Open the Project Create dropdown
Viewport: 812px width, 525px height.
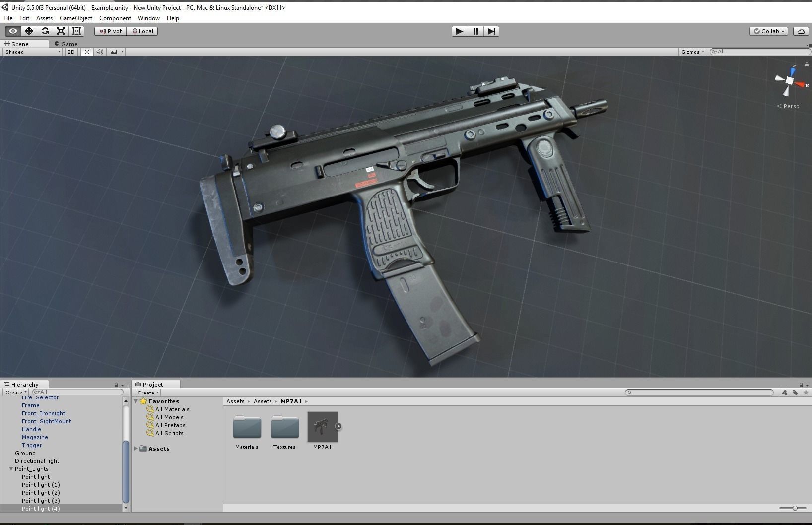pyautogui.click(x=148, y=393)
